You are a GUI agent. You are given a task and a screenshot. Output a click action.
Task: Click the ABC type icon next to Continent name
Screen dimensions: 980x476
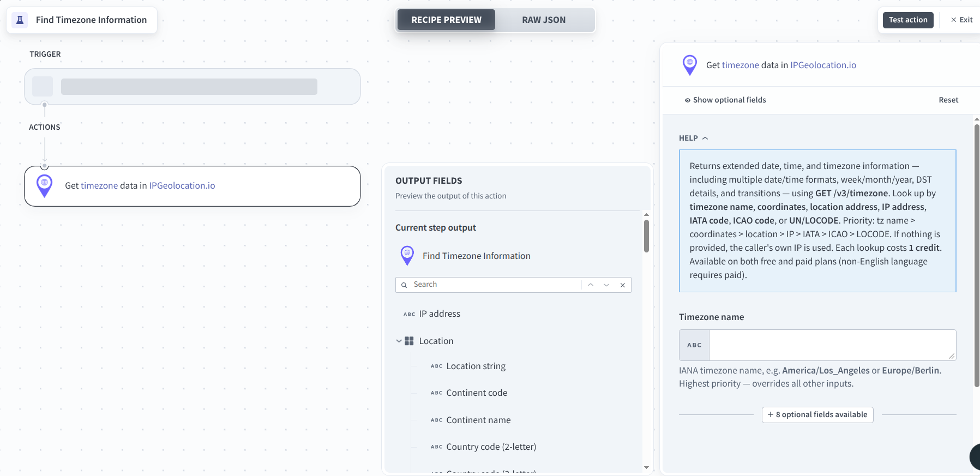point(436,420)
